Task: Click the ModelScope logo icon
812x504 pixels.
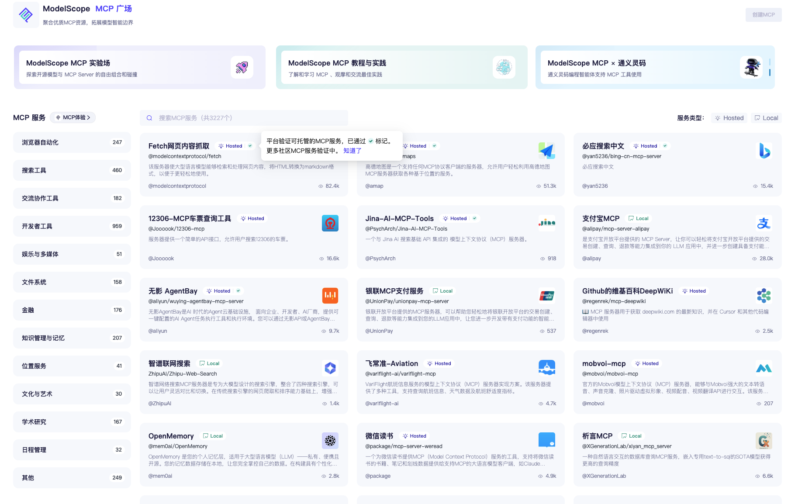Action: (x=26, y=15)
